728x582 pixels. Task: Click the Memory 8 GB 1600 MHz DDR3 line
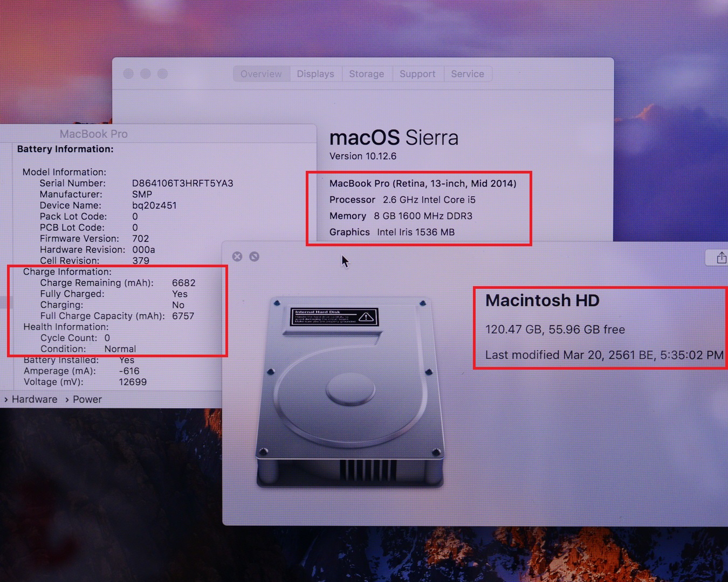(401, 216)
